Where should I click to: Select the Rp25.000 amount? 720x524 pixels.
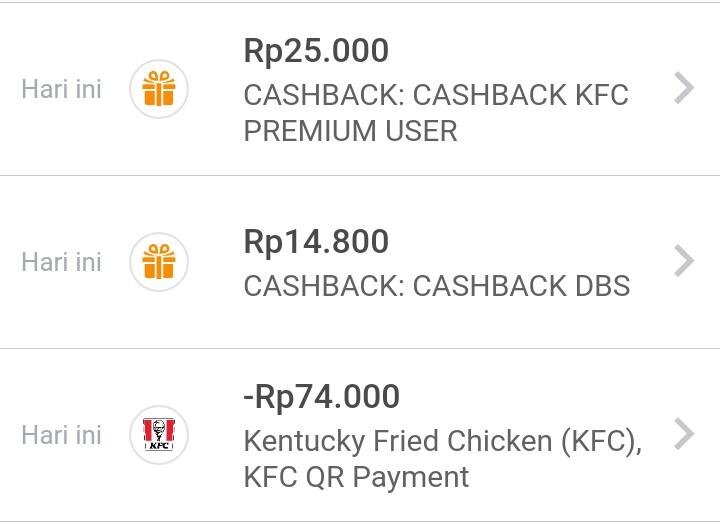316,51
